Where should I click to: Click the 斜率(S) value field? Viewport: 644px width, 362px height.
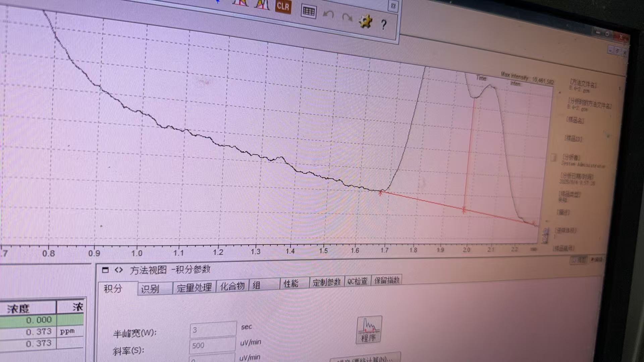pyautogui.click(x=212, y=345)
